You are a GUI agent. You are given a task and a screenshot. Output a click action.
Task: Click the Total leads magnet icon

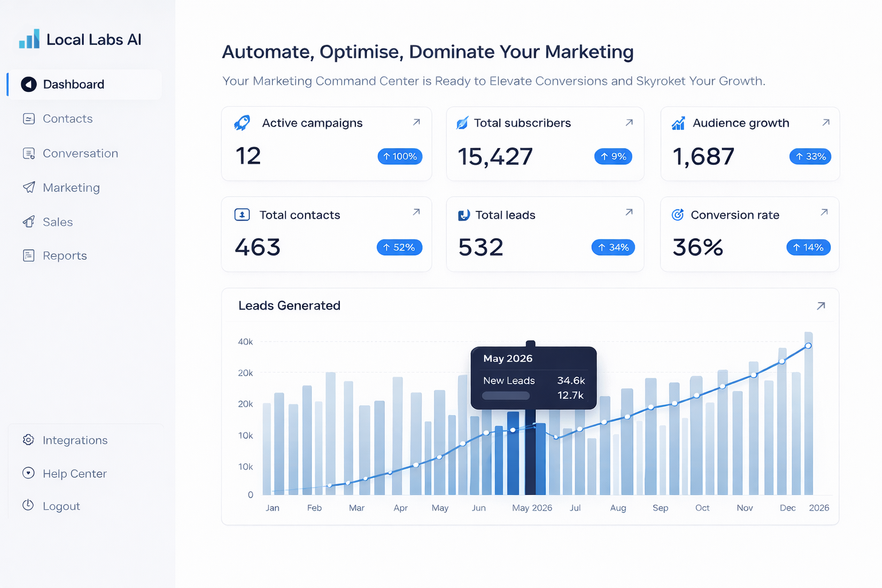[x=463, y=215]
